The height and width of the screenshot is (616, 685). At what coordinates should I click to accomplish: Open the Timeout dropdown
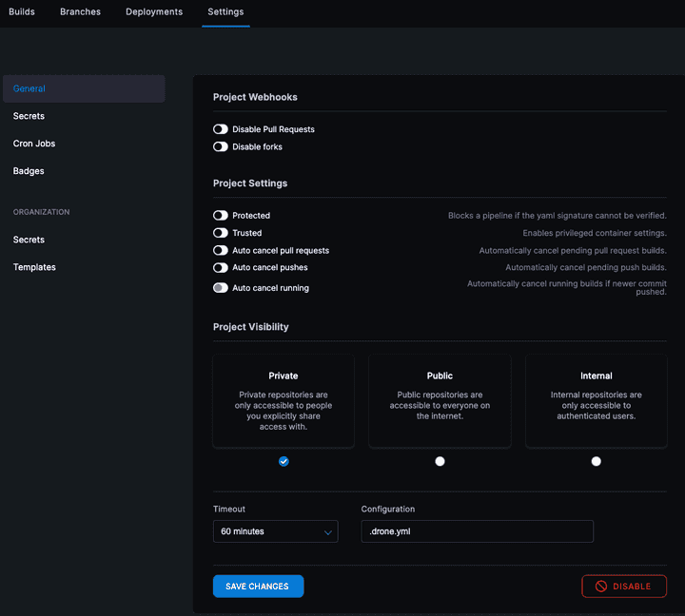(275, 531)
